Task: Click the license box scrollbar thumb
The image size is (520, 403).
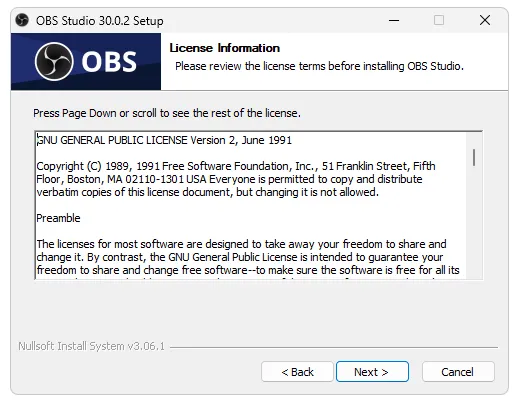Action: [474, 157]
